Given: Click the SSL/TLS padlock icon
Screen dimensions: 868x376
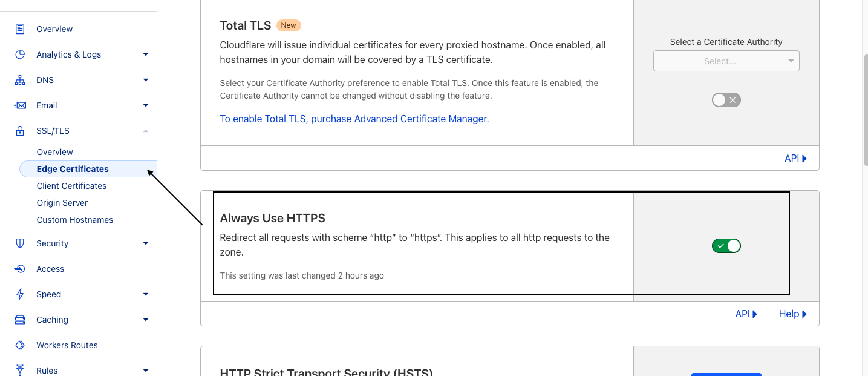Looking at the screenshot, I should (20, 131).
